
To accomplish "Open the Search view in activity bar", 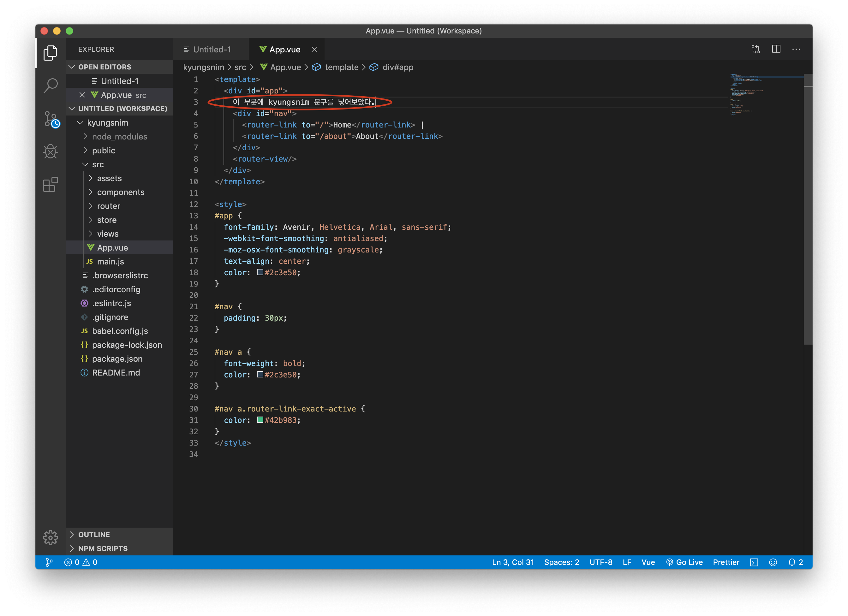I will (51, 86).
